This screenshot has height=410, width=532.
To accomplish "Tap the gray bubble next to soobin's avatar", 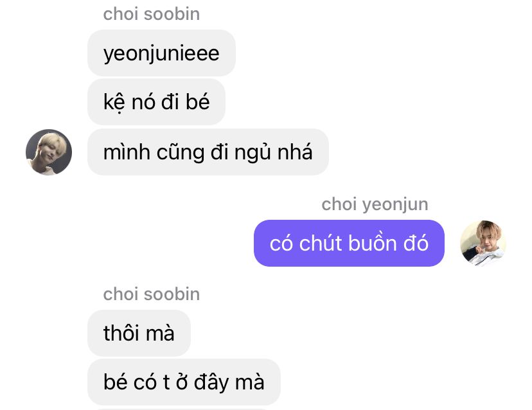I will tap(208, 152).
